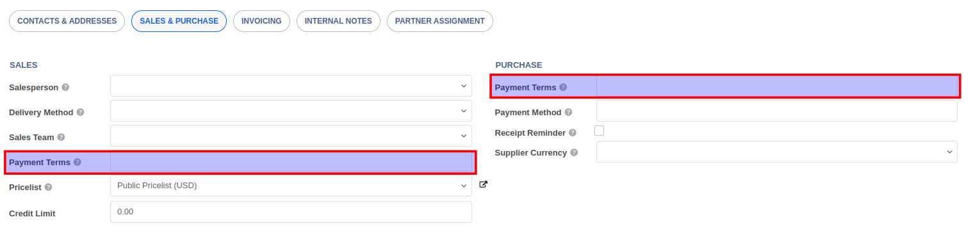The height and width of the screenshot is (233, 980).
Task: Open the Delivery Method dropdown
Action: click(x=291, y=111)
